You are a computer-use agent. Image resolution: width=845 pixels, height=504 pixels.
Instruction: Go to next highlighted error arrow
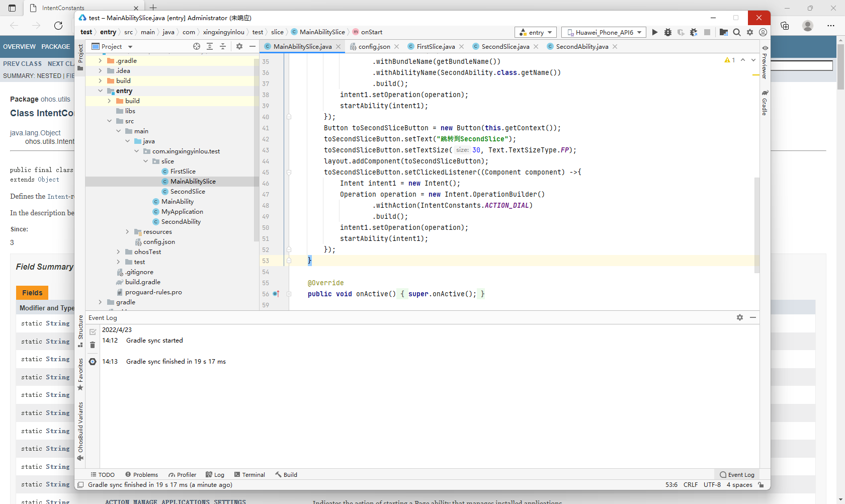(x=753, y=60)
